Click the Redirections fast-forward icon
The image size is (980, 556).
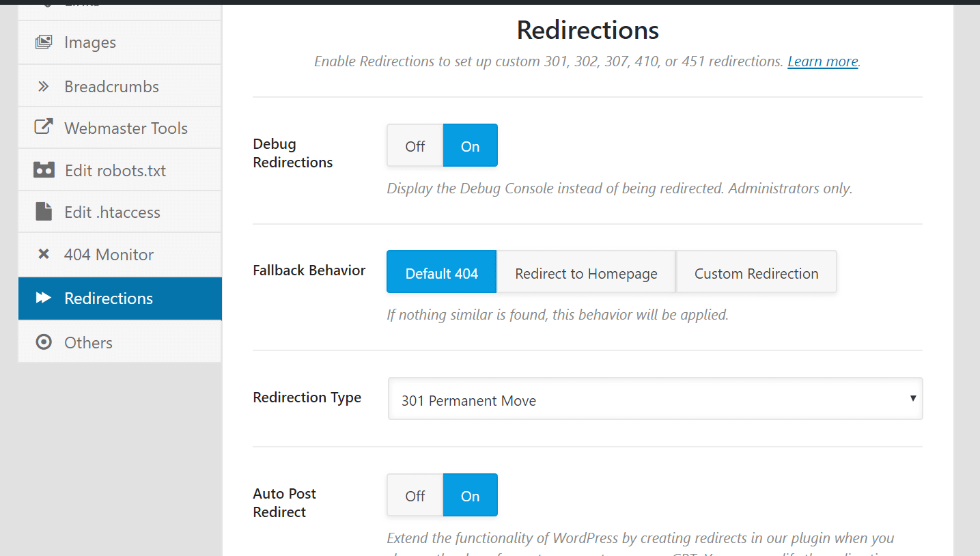pos(44,298)
